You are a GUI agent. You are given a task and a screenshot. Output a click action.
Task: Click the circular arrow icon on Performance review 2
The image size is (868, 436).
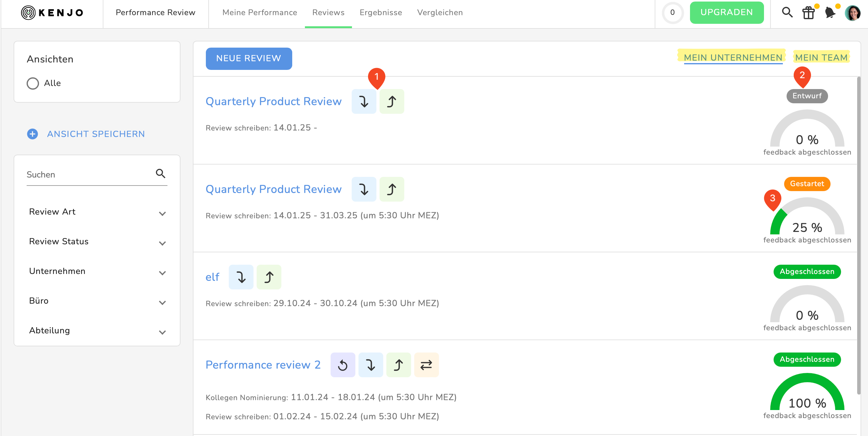click(343, 365)
